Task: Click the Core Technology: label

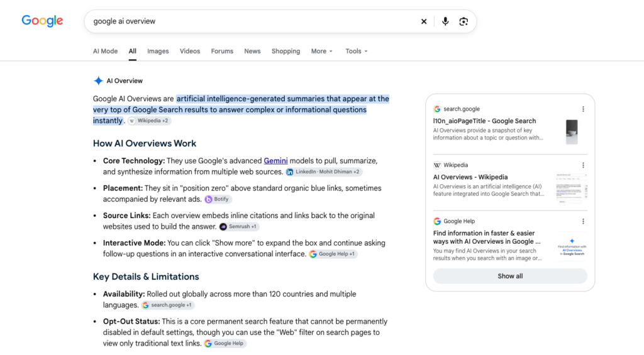Action: coord(134,161)
